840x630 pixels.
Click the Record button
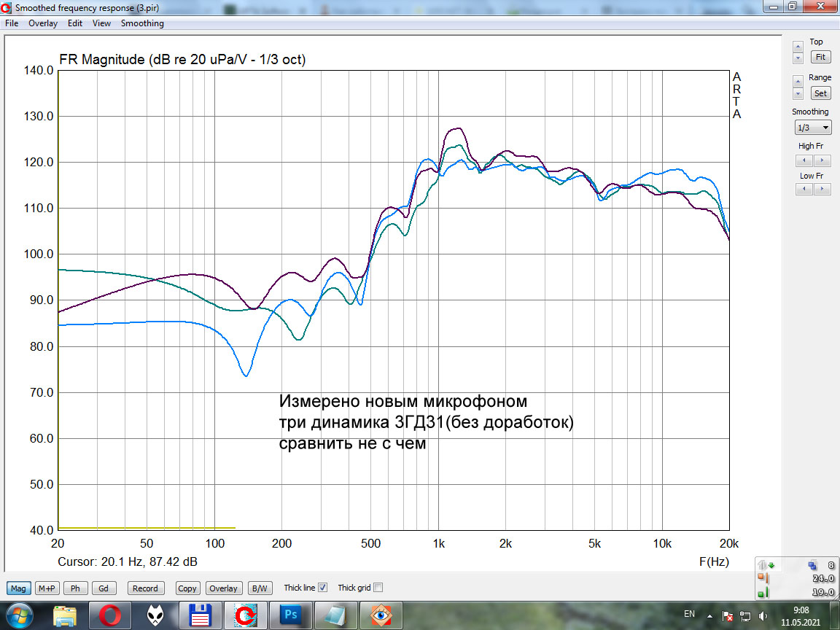pyautogui.click(x=145, y=588)
